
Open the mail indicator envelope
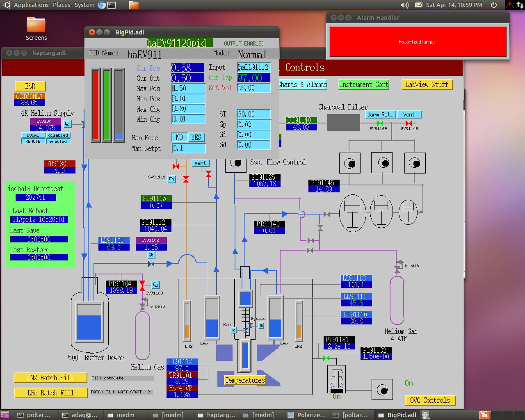pyautogui.click(x=418, y=5)
